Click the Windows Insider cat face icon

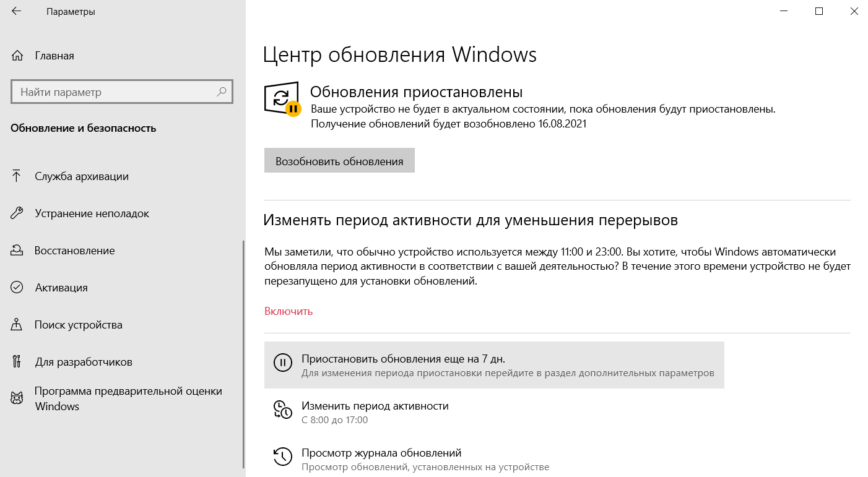click(x=17, y=398)
